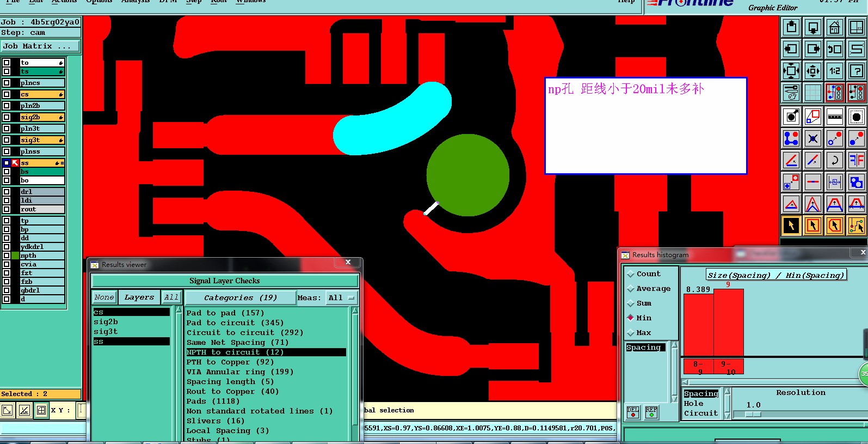Select 'Pad to pad (157)' category
Screen dimensions: 868x444
[x=225, y=313]
